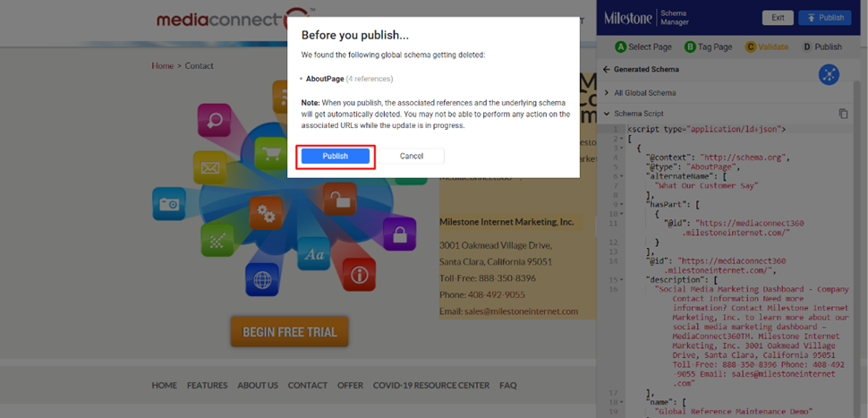Click the 408-492-9055 phone number
Screen dimensions: 868x418
pos(497,294)
